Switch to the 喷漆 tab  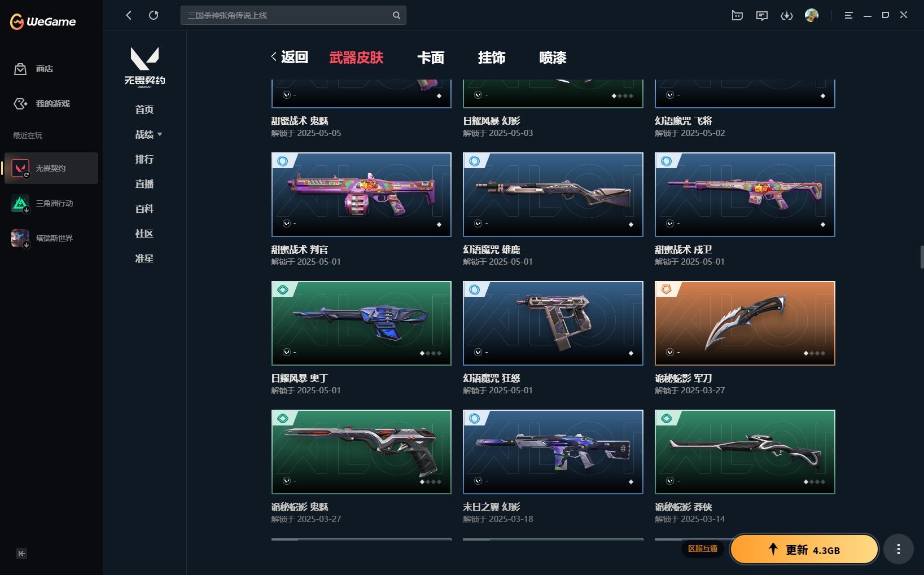pyautogui.click(x=553, y=58)
